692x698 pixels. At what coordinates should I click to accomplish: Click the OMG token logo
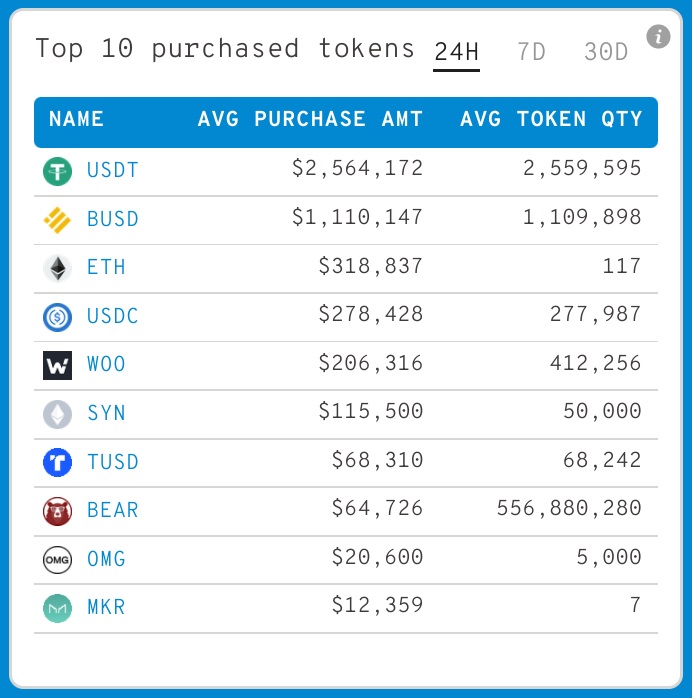pos(58,559)
